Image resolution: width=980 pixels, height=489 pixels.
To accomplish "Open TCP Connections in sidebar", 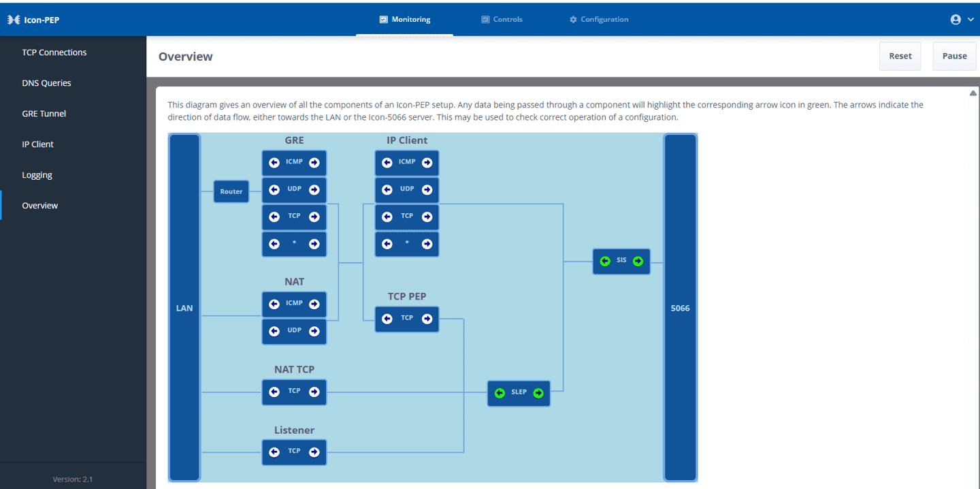I will [54, 52].
